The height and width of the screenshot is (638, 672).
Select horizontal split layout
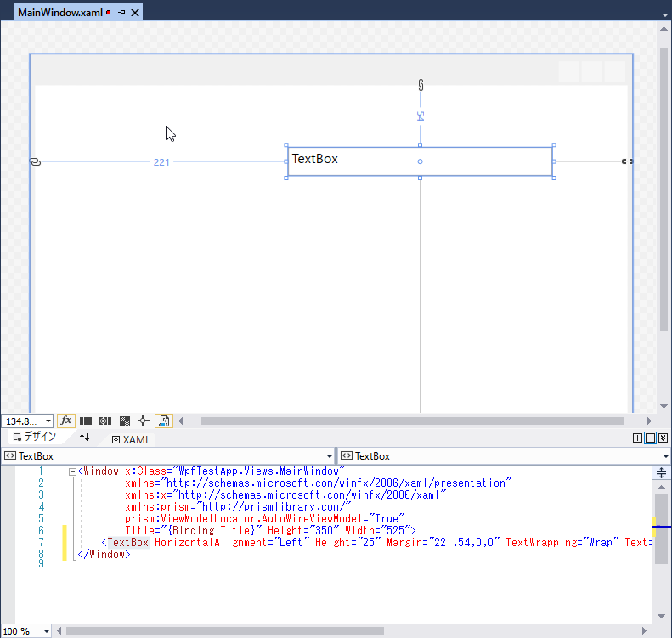(650, 438)
